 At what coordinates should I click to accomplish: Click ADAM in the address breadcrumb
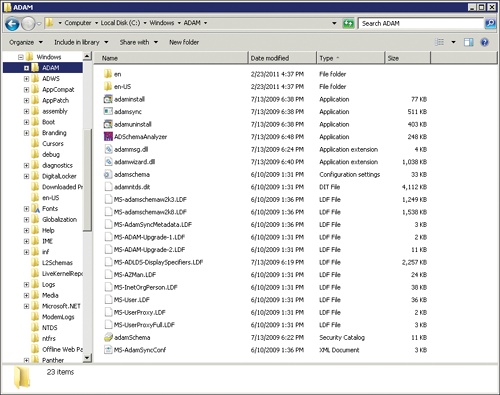pyautogui.click(x=192, y=23)
